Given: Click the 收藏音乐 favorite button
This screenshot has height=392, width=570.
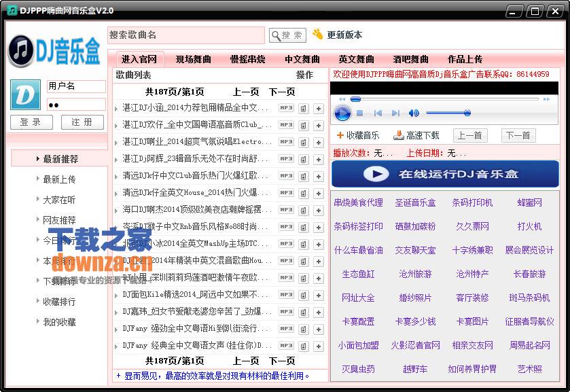Looking at the screenshot, I should pos(358,136).
